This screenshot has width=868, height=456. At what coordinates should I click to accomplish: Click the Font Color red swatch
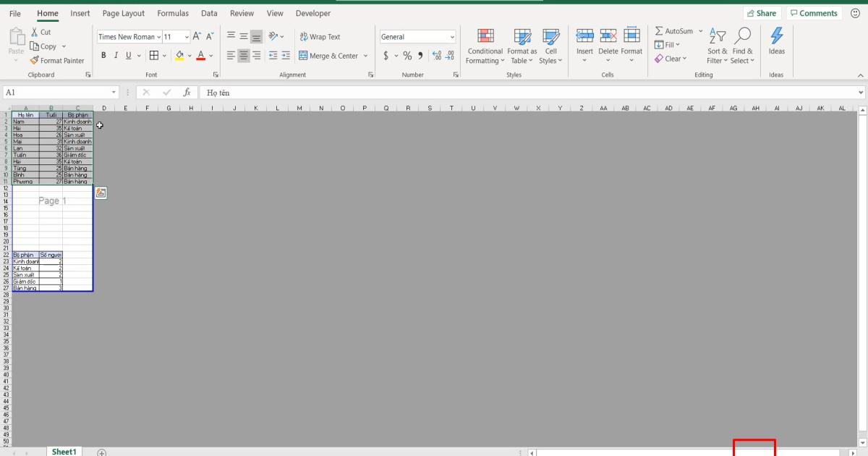tap(202, 54)
